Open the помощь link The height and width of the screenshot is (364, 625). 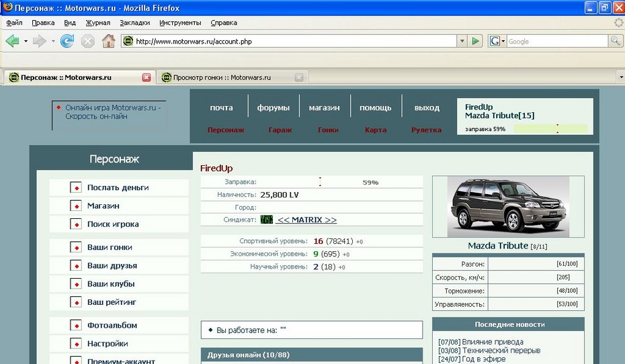pos(375,107)
